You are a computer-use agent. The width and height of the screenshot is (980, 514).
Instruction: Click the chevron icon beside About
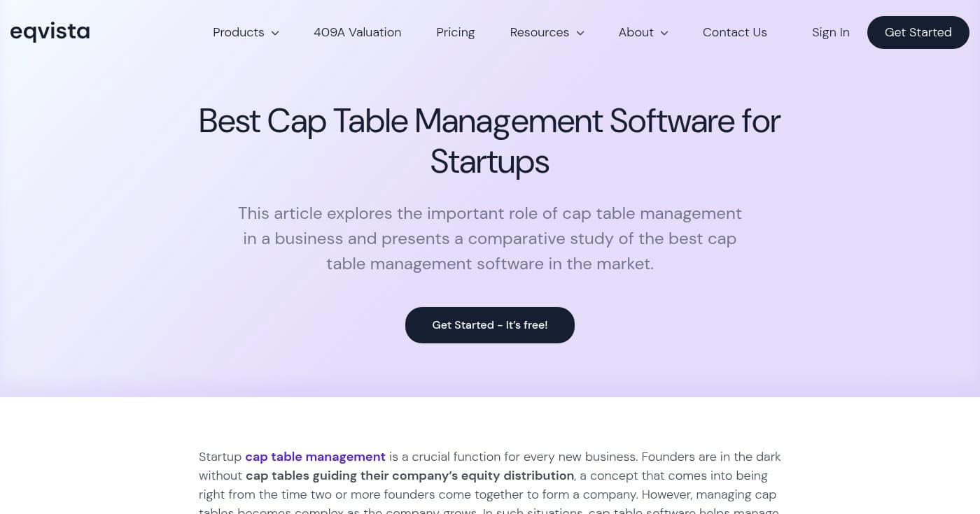(664, 33)
